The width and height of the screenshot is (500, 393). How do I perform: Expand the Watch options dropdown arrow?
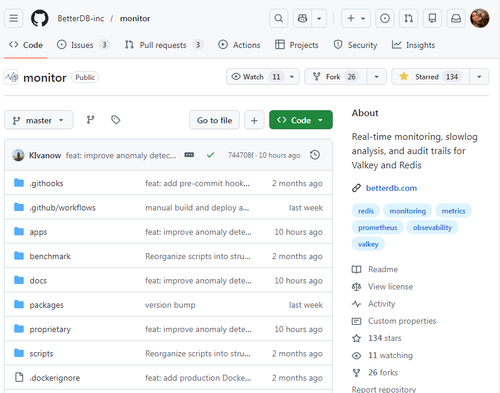click(x=292, y=77)
